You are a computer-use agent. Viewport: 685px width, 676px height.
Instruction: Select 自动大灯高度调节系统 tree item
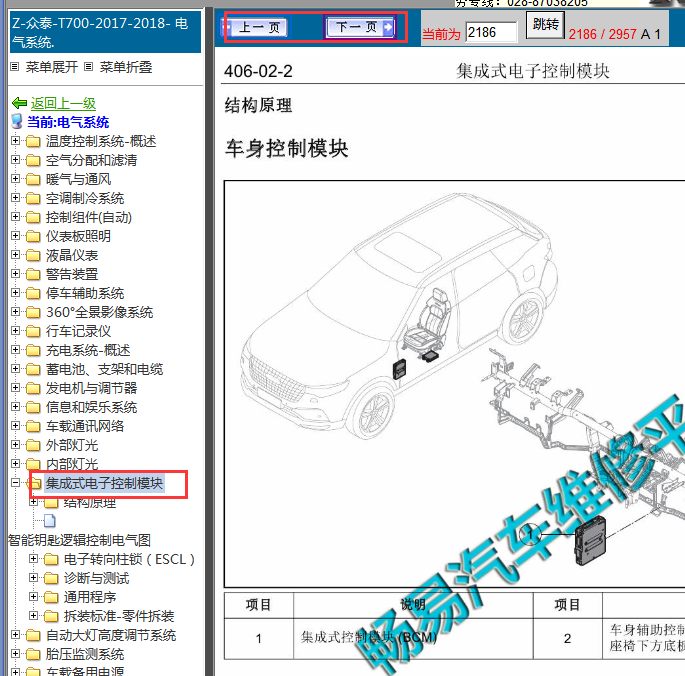tap(111, 635)
